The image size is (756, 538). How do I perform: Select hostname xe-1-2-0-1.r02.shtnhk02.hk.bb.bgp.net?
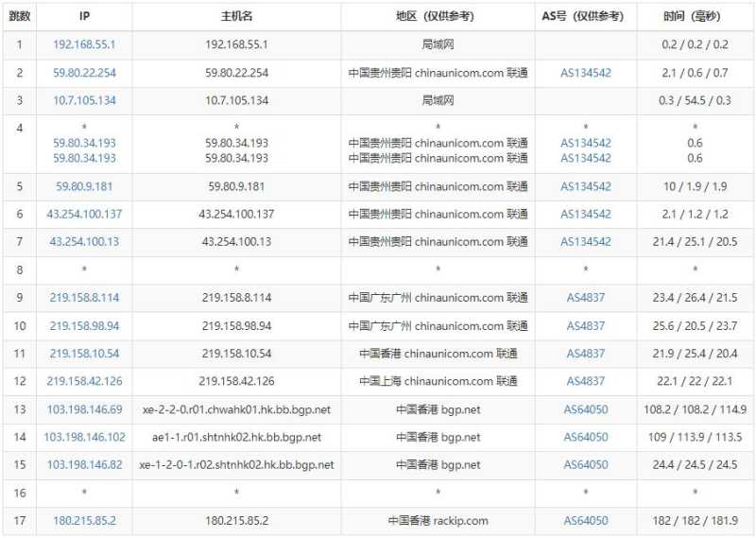[236, 464]
